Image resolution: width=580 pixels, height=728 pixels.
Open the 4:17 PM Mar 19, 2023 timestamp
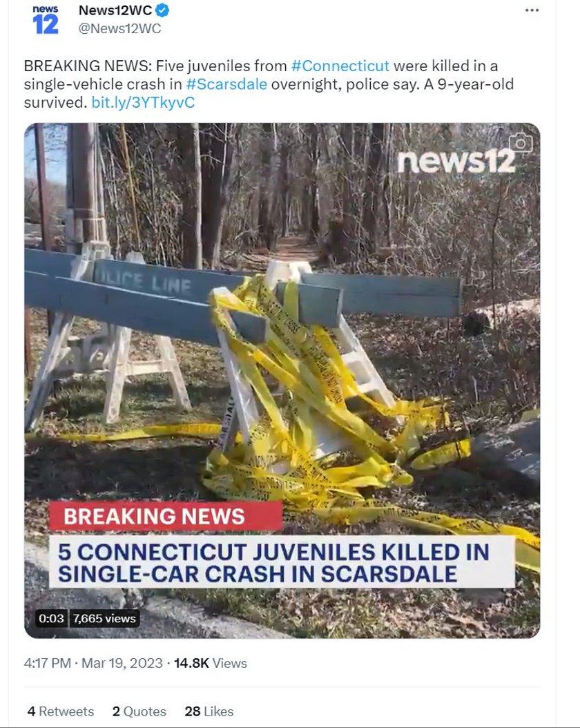pos(93,663)
